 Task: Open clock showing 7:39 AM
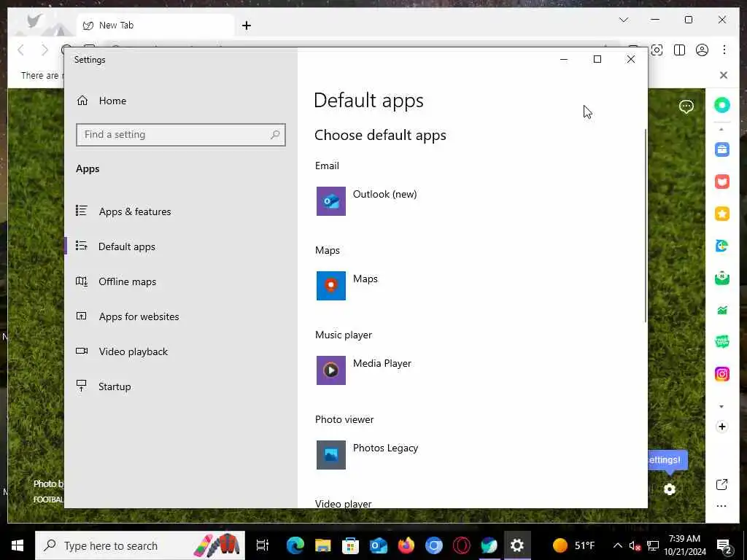684,545
